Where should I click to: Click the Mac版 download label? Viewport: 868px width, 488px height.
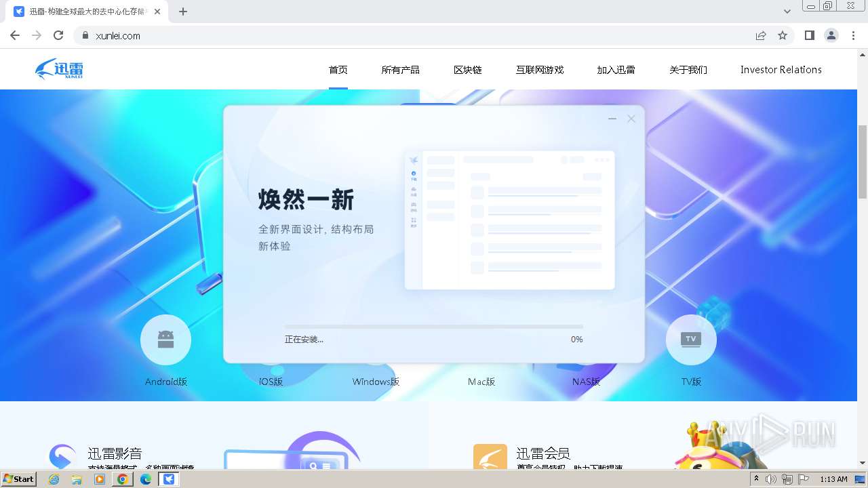[x=481, y=382]
